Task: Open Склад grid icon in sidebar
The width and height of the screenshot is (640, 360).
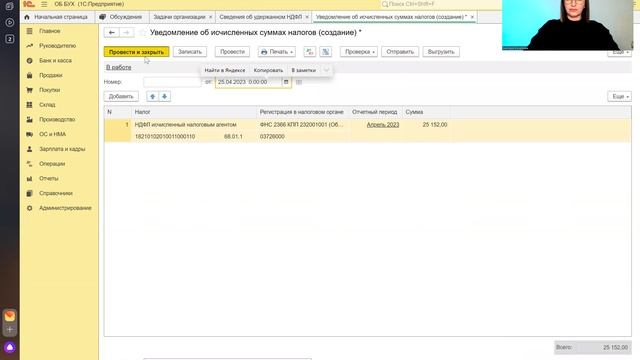Action: click(29, 105)
